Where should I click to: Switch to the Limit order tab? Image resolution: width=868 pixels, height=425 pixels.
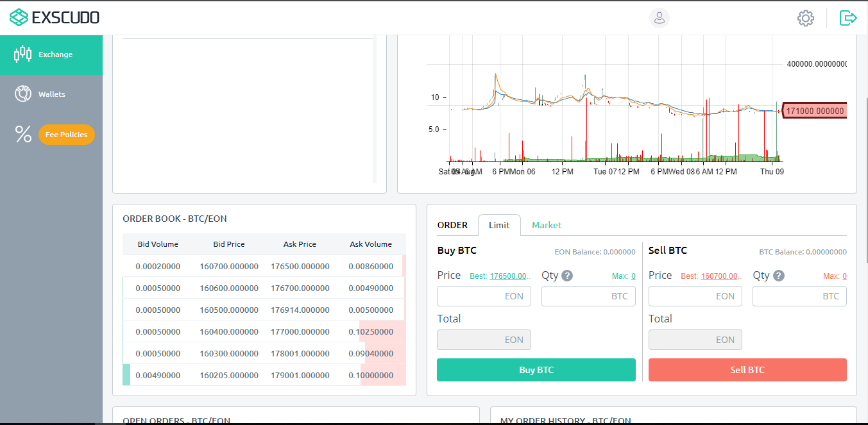[x=499, y=225]
